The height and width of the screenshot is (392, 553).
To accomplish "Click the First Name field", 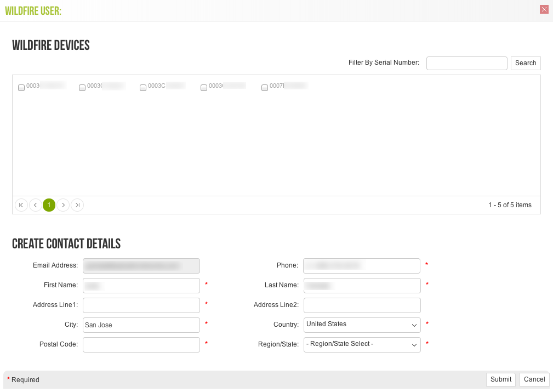I will [x=141, y=286].
